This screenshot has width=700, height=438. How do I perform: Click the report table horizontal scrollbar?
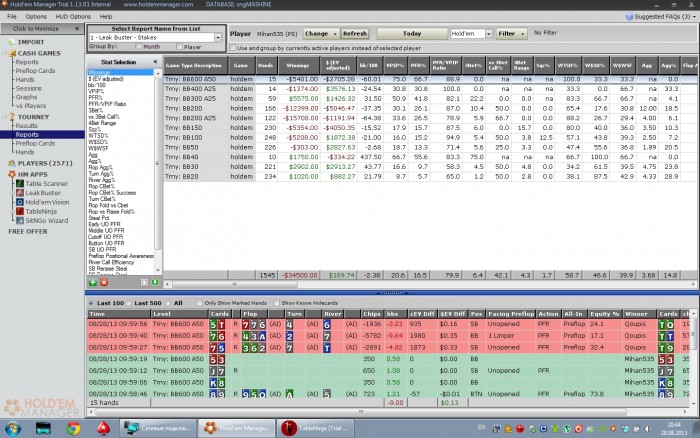pyautogui.click(x=235, y=284)
